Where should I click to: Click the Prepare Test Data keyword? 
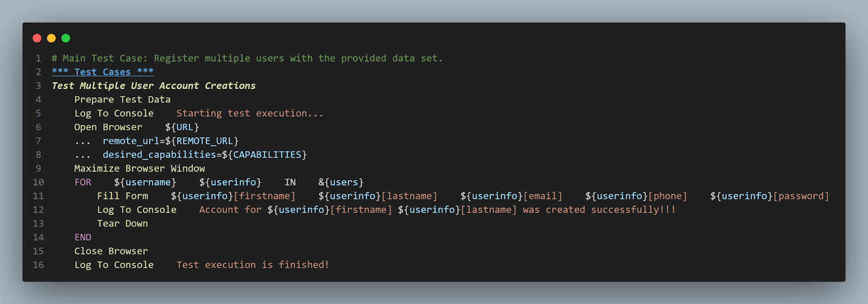123,100
